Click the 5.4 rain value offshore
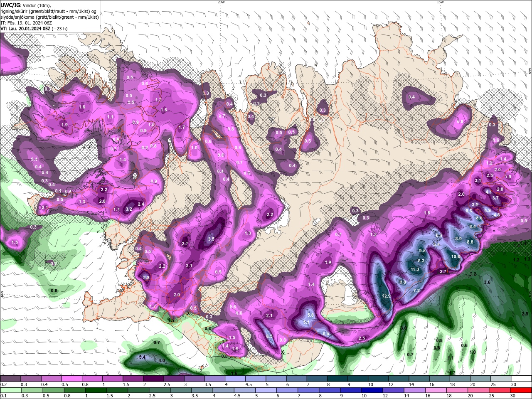Screen dimensions: 532x399 click(x=142, y=357)
